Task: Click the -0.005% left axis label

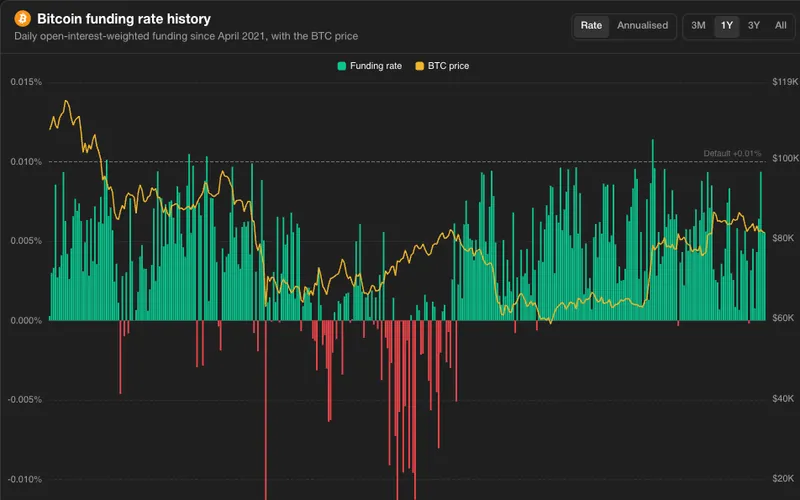Action: (x=24, y=399)
